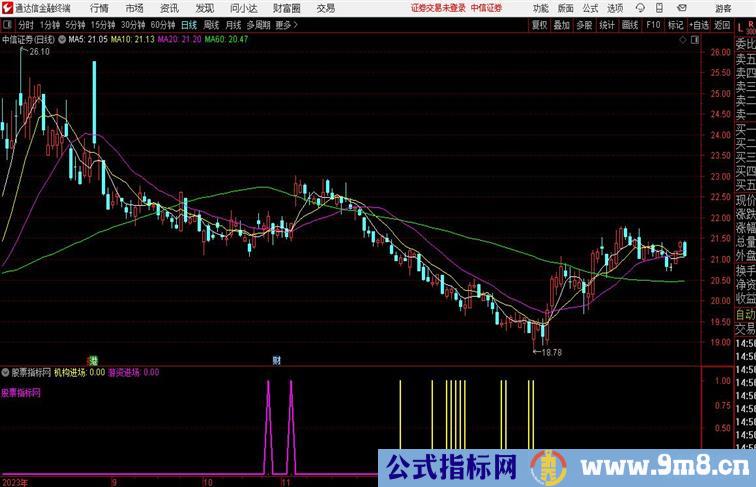Image resolution: width=756 pixels, height=487 pixels.
Task: Click the 复权 toolbar button
Action: [540, 25]
